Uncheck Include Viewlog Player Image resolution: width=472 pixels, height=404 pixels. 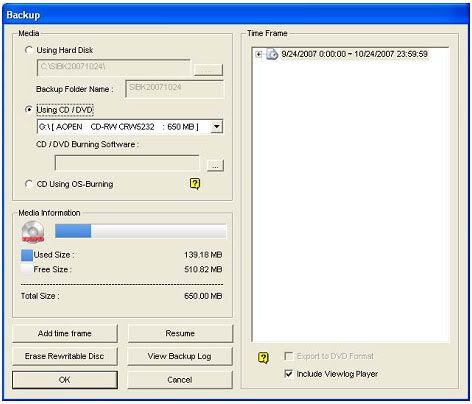289,374
